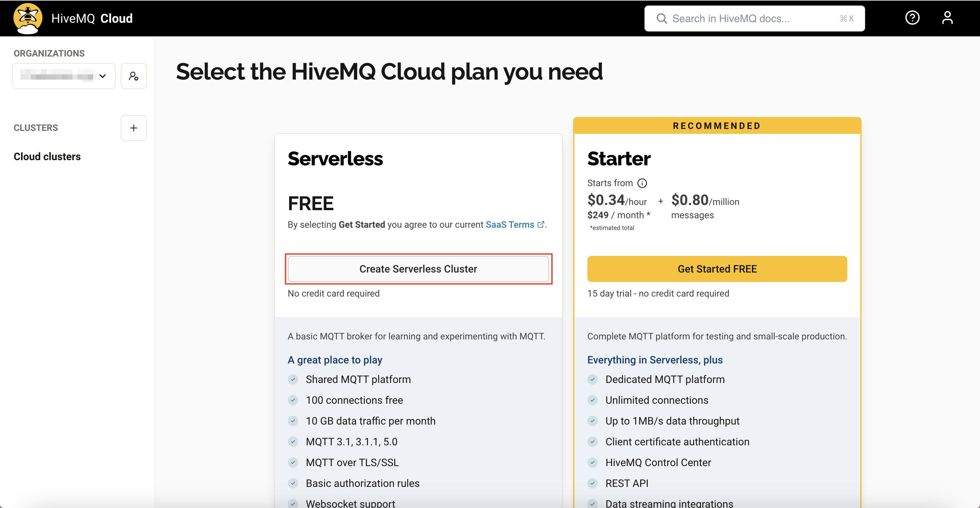Image resolution: width=980 pixels, height=508 pixels.
Task: Click the external link icon after SaaS Terms
Action: pos(541,225)
